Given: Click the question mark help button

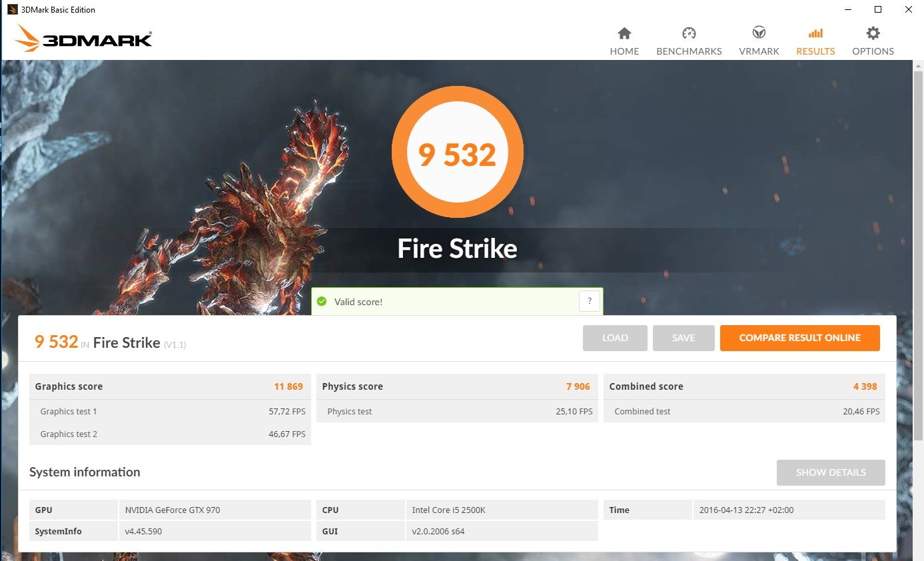Looking at the screenshot, I should click(x=589, y=301).
